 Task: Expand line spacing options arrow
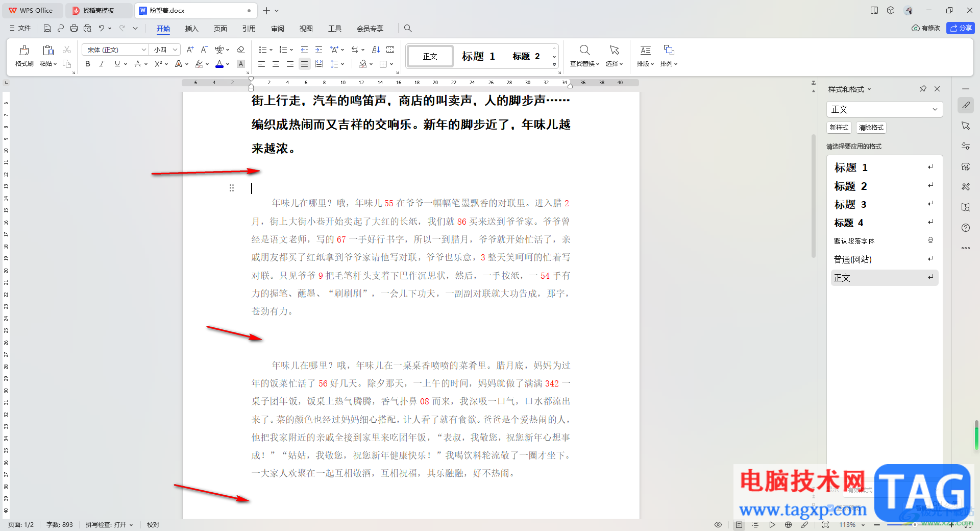click(x=342, y=64)
